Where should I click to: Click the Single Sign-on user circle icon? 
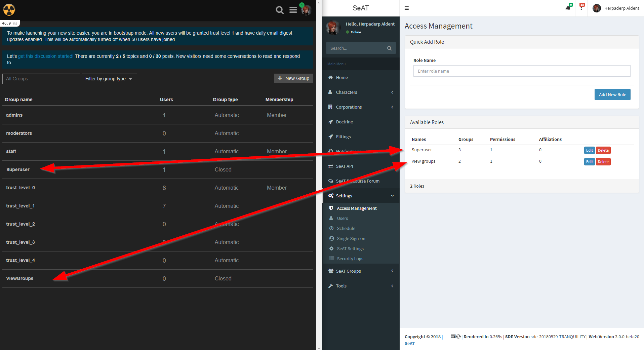point(331,238)
